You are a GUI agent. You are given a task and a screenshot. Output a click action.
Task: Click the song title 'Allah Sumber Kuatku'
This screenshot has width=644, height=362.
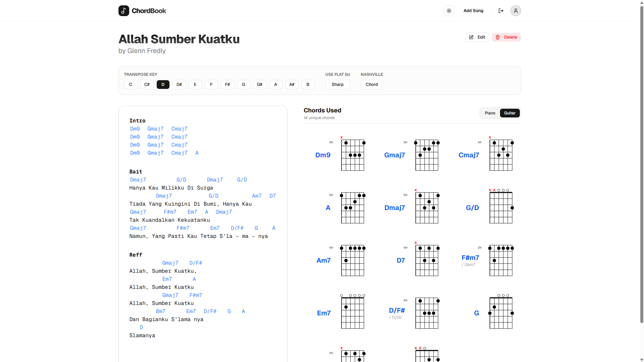[179, 39]
